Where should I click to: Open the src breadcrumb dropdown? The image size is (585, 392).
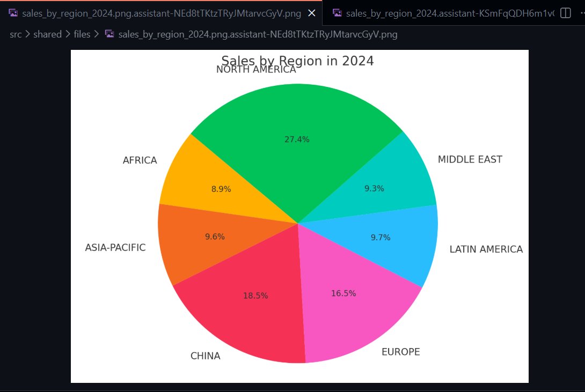(x=16, y=34)
